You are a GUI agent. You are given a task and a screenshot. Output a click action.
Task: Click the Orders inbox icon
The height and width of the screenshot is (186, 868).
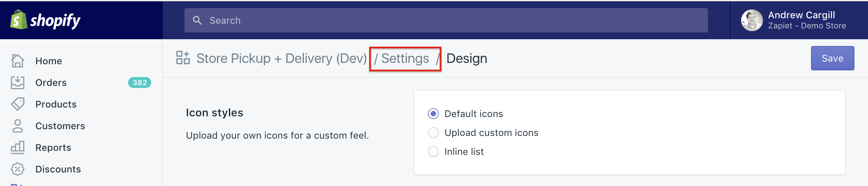pyautogui.click(x=18, y=83)
